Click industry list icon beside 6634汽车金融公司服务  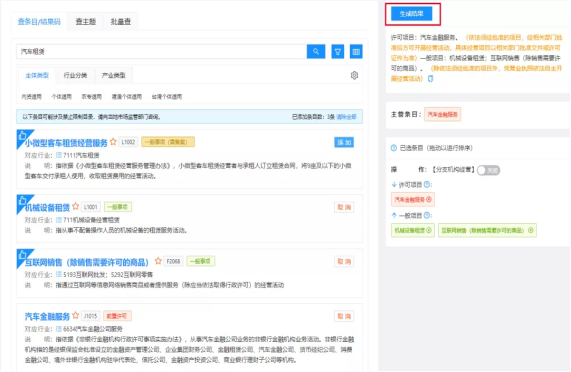click(59, 329)
